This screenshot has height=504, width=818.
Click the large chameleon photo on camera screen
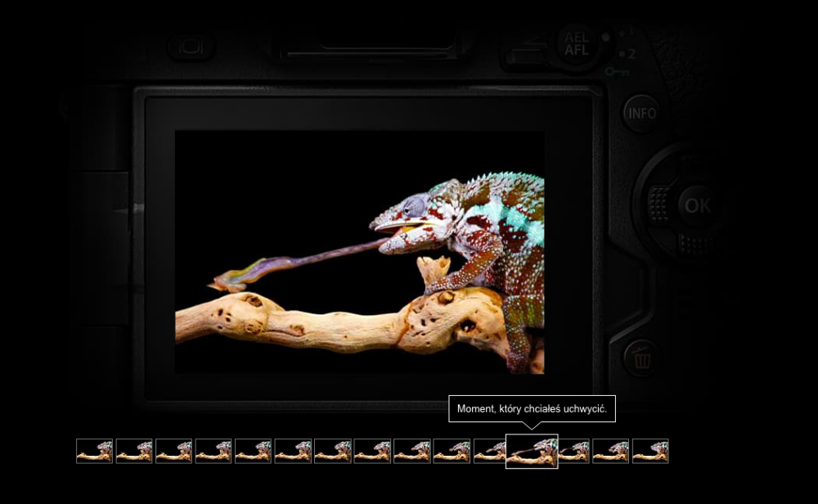click(x=359, y=252)
